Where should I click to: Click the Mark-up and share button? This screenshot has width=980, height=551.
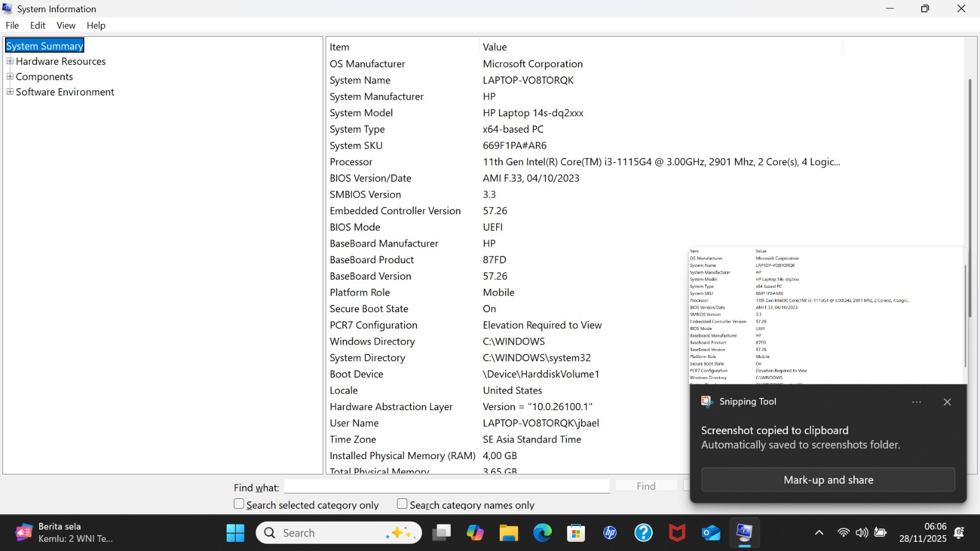click(828, 480)
